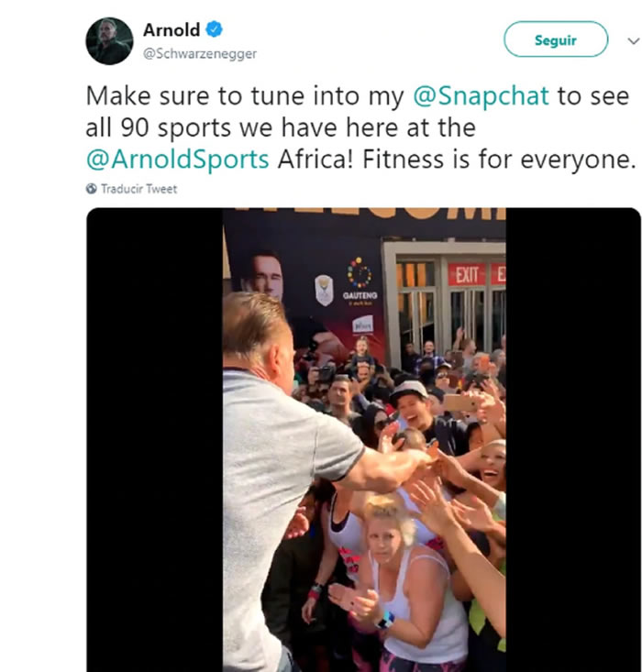642x672 pixels.
Task: Expand the tweet options chevron
Action: [x=633, y=40]
